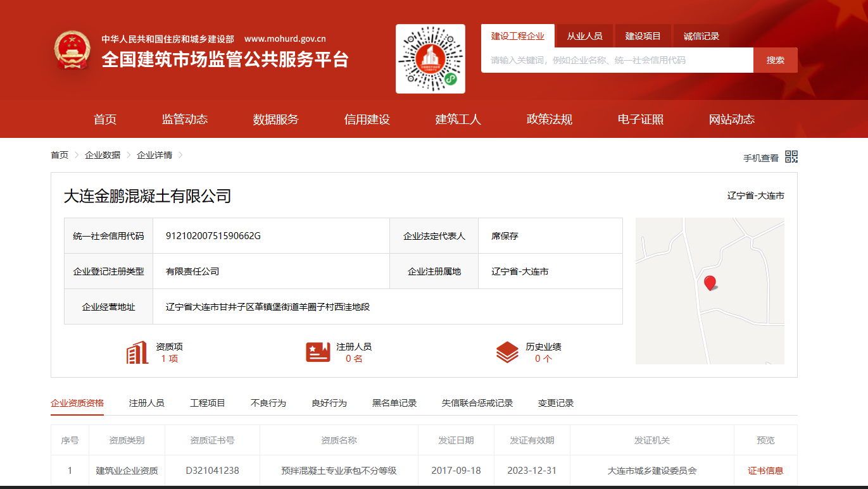Click the 0 名 registered personnel count
The image size is (868, 489).
[354, 359]
